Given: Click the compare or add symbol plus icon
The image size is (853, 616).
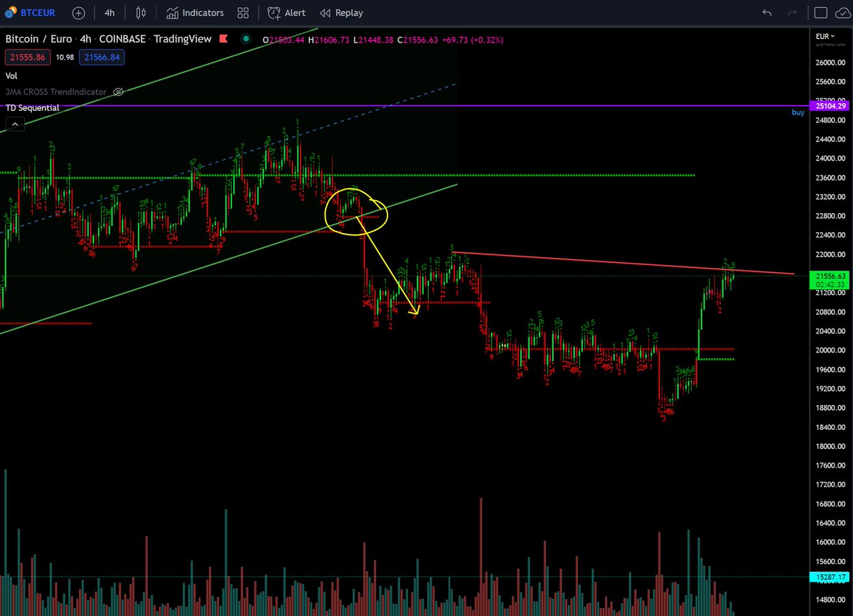Looking at the screenshot, I should 78,13.
